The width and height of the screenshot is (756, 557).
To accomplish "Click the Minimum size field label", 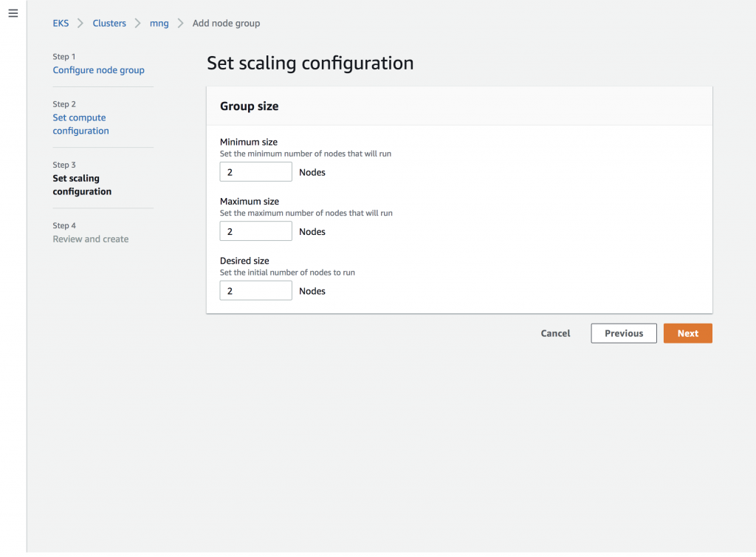I will tap(249, 142).
